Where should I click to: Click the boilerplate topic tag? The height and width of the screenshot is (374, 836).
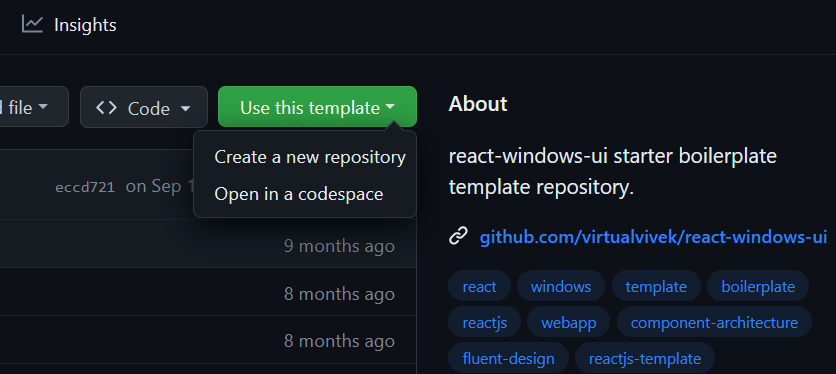[x=758, y=286]
